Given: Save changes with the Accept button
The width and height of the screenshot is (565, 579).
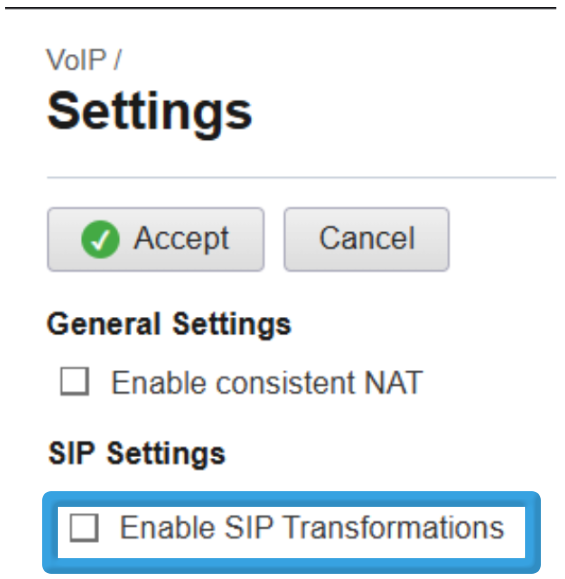Looking at the screenshot, I should (155, 239).
